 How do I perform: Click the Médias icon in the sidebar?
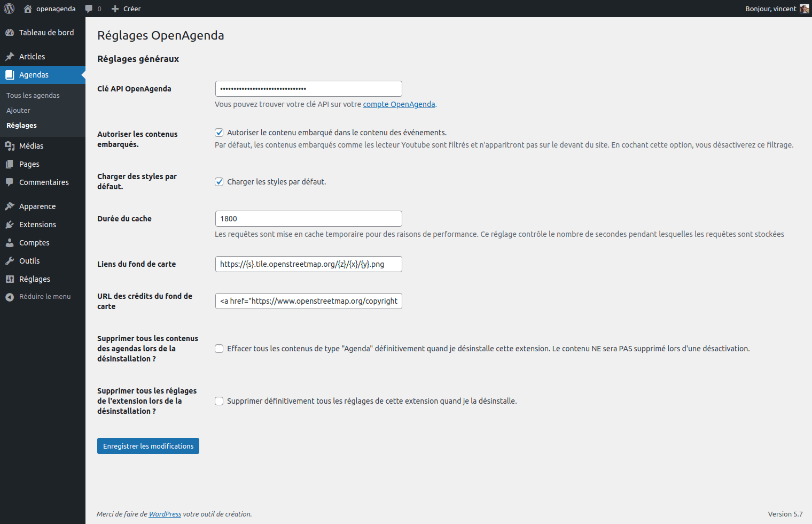[10, 146]
